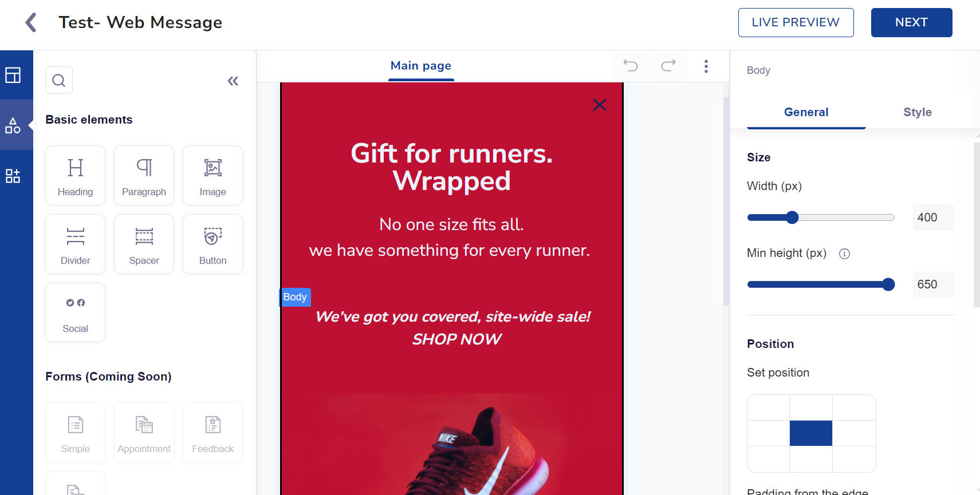The image size is (980, 495).
Task: Set position to bottom-center cell
Action: coord(811,459)
